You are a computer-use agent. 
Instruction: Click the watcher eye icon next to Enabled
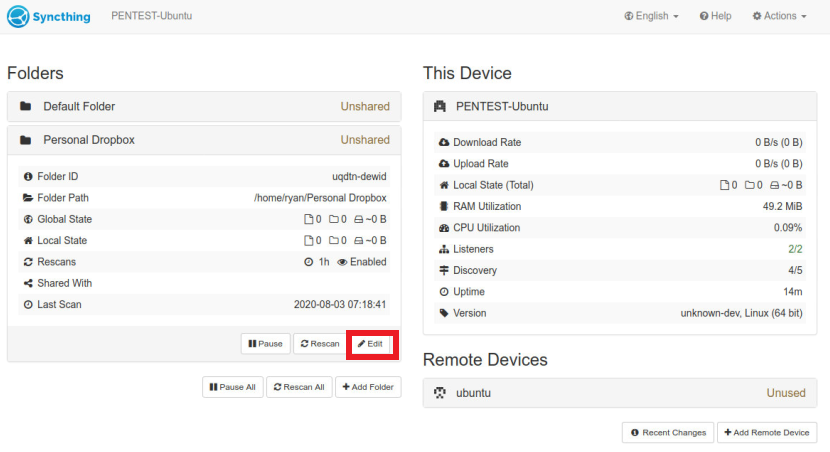click(x=342, y=262)
